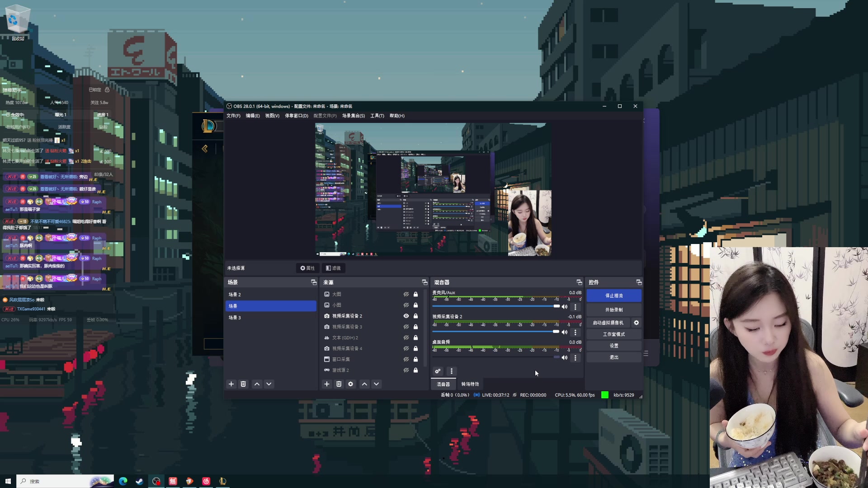
Task: Open advanced audio properties gears icon
Action: (438, 371)
